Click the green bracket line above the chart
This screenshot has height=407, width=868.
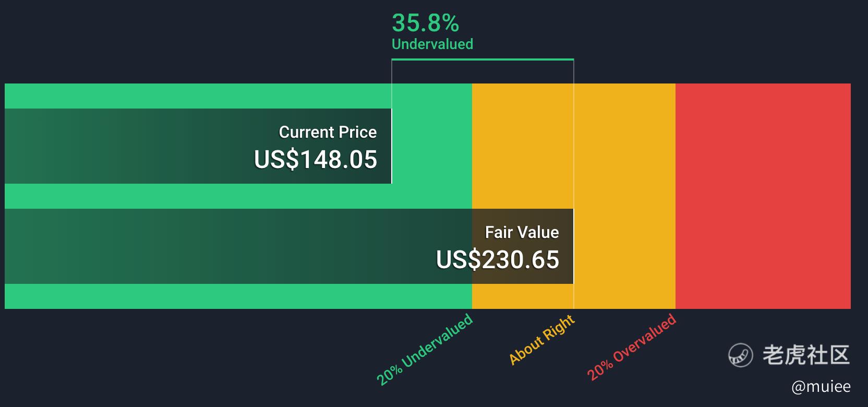coord(483,59)
